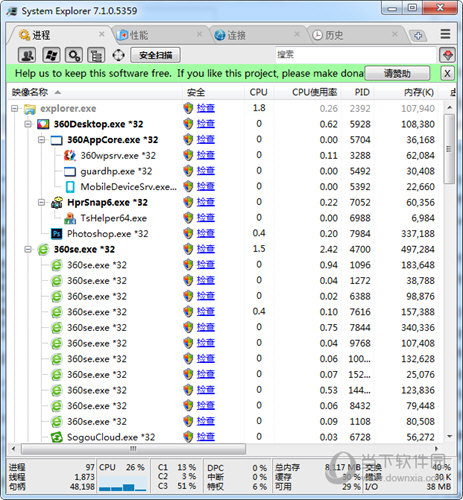
Task: Click the Windows system processes toolbar icon
Action: click(51, 55)
